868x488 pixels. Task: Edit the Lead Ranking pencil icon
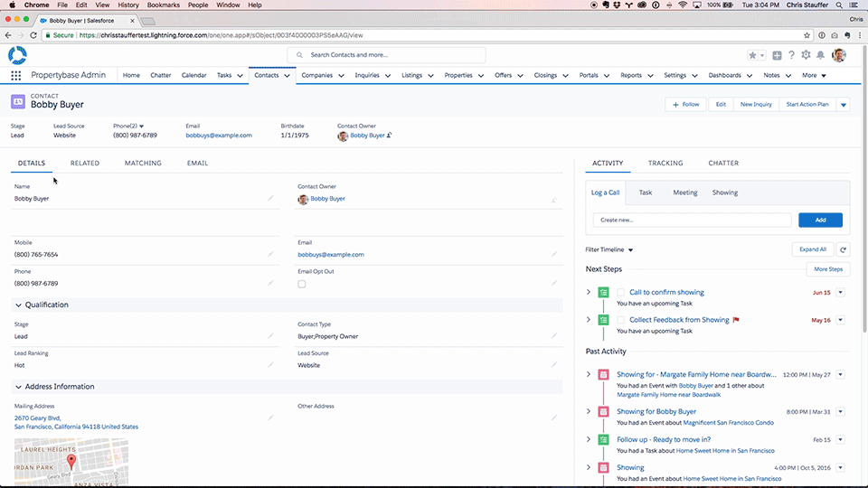270,364
